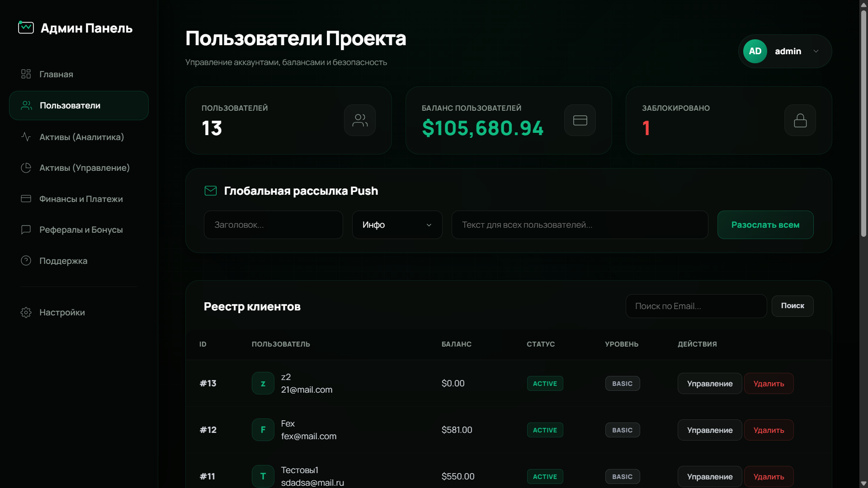Screen dimensions: 868x488
Task: Open the Инфо notification type dropdown
Action: pos(397,225)
